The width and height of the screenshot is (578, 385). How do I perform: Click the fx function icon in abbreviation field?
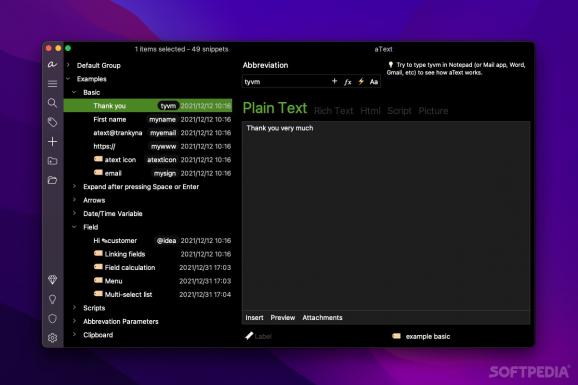click(x=348, y=82)
